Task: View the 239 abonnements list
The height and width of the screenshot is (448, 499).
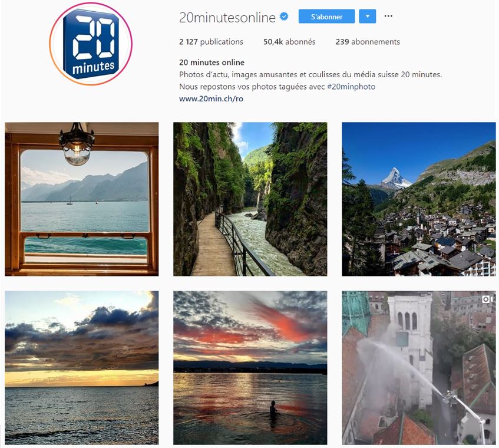Action: pos(368,42)
